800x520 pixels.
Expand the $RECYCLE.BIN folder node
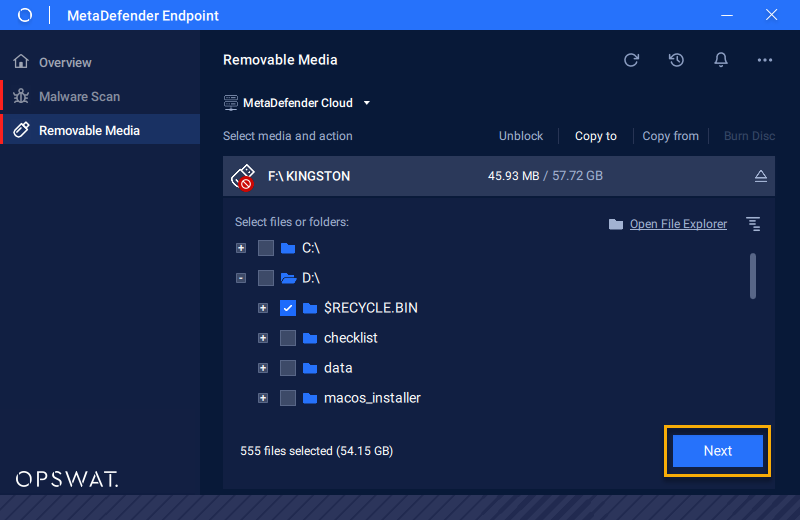coord(263,308)
